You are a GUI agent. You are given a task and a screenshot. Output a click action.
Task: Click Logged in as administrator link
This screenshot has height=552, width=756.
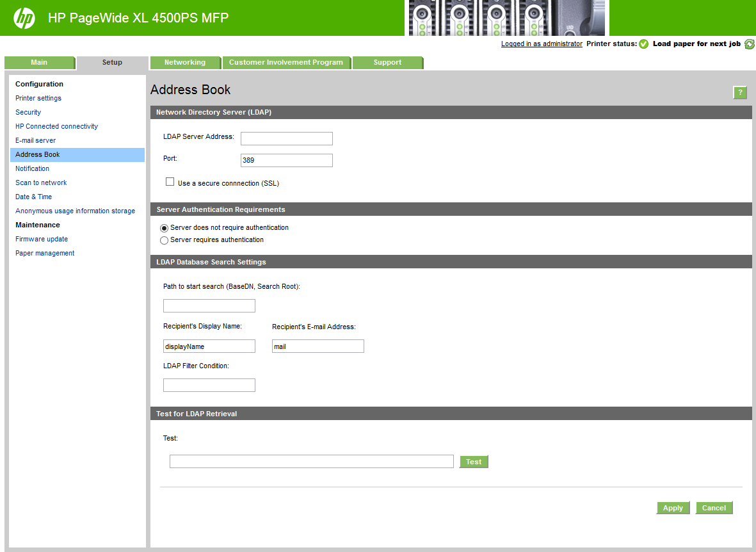point(542,44)
